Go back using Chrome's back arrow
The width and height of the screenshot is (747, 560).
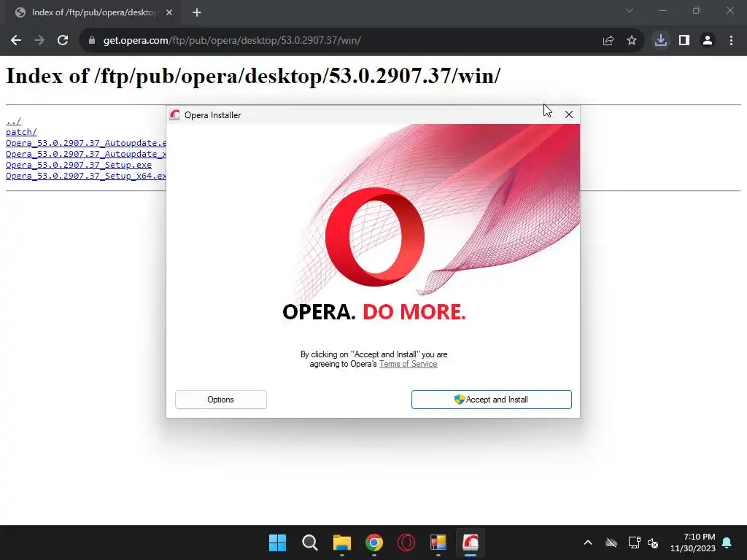click(x=16, y=41)
